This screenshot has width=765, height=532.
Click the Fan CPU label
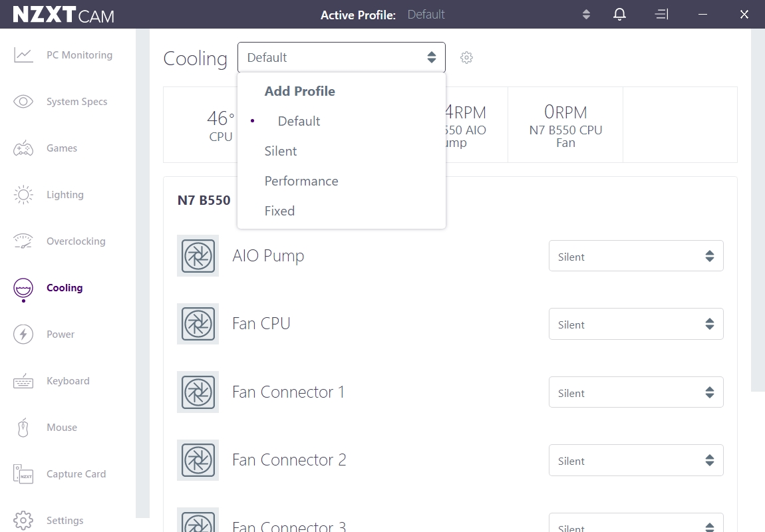click(261, 323)
